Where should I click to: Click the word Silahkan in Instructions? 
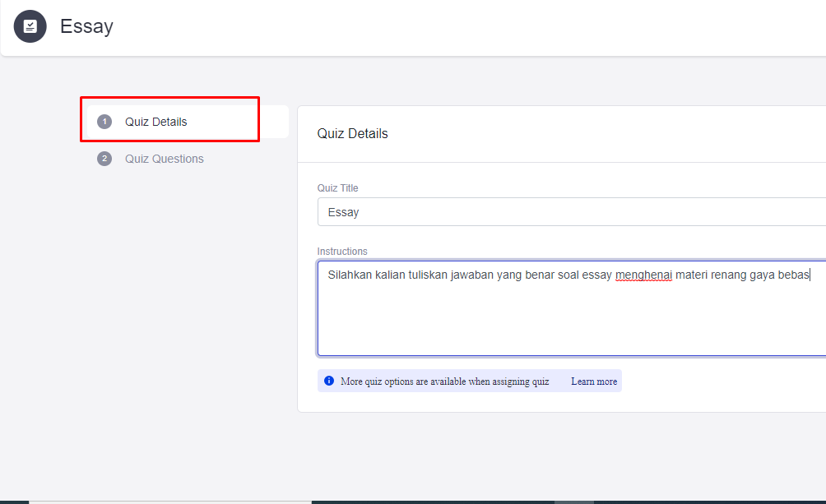(x=350, y=275)
